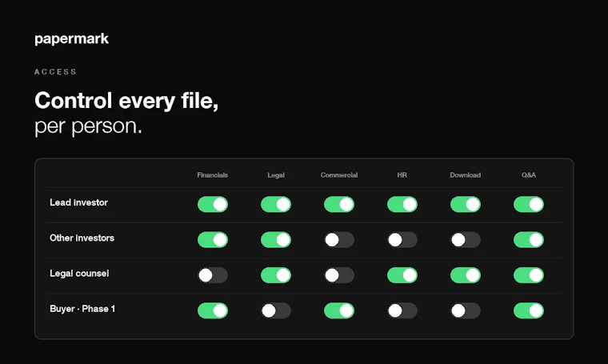
Task: Disable Financials access for Lead investor
Action: (x=213, y=204)
